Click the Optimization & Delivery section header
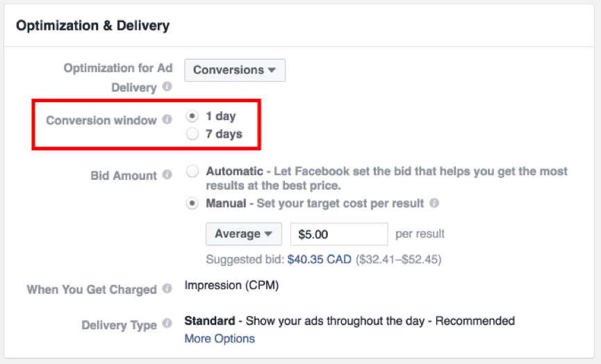The height and width of the screenshot is (364, 601). (x=92, y=26)
